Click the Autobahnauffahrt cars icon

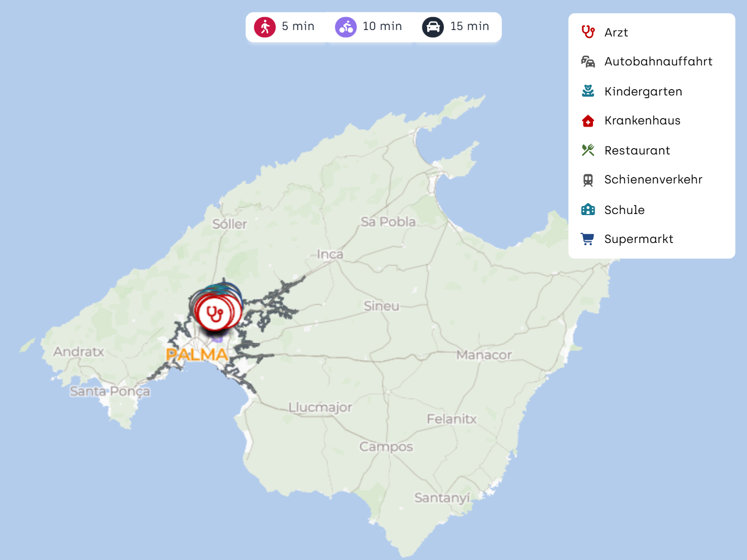point(588,62)
